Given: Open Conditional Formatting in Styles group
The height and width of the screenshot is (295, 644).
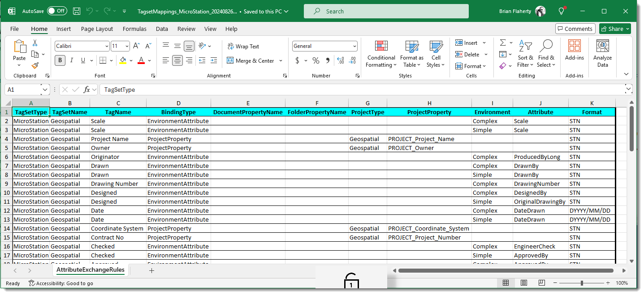Looking at the screenshot, I should coord(381,54).
